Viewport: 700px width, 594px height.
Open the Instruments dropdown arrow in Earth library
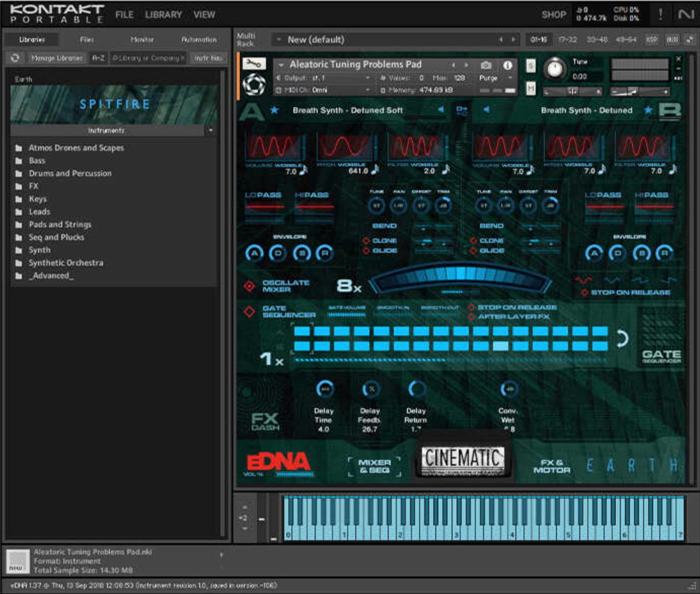click(x=211, y=131)
